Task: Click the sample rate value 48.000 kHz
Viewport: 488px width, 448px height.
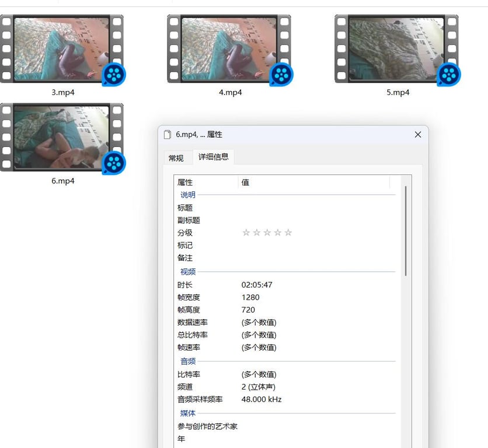Action: pos(262,399)
